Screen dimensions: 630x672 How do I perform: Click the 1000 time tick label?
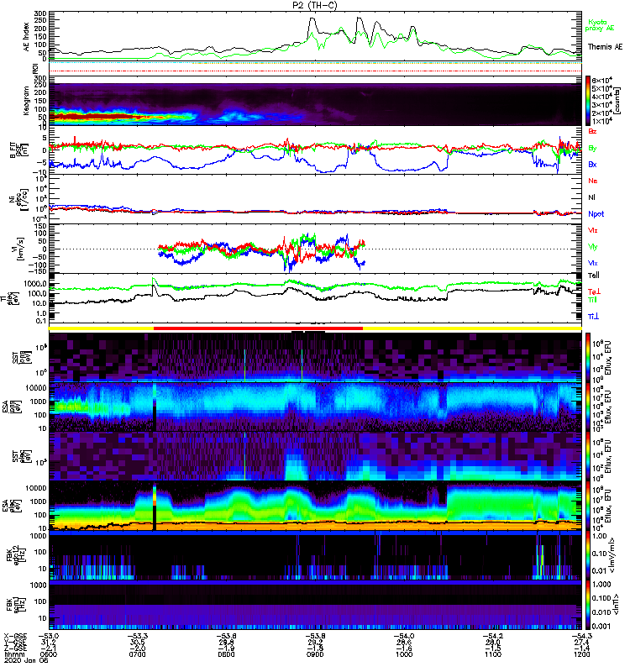pyautogui.click(x=404, y=654)
